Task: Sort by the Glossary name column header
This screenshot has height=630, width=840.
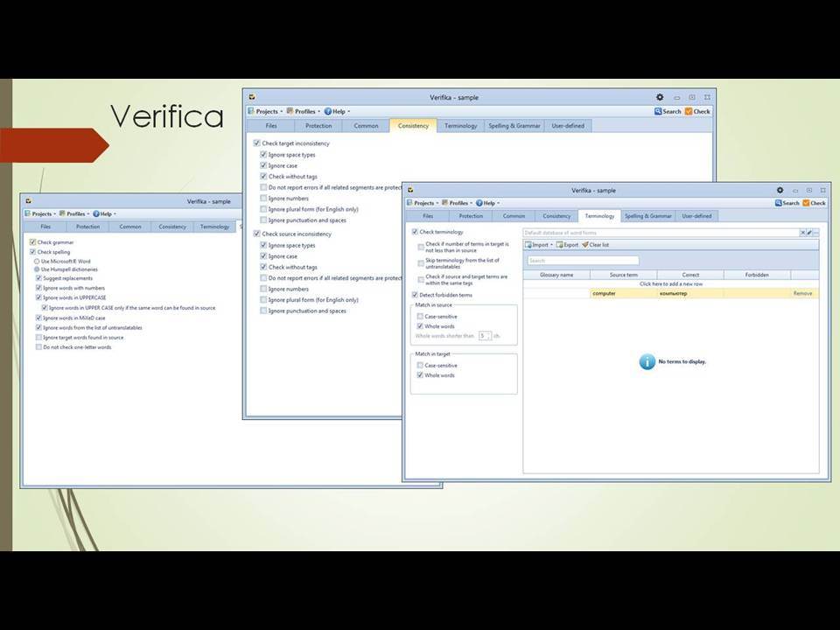Action: point(556,275)
